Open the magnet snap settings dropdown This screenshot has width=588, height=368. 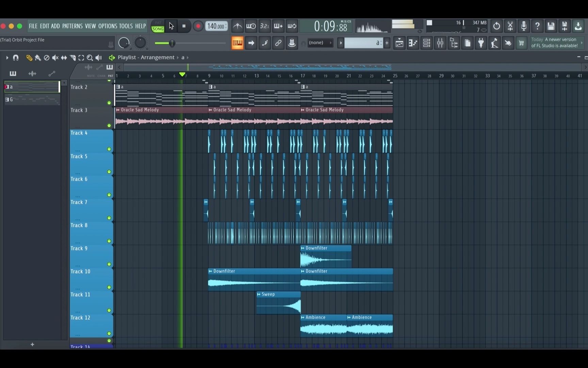pos(16,58)
